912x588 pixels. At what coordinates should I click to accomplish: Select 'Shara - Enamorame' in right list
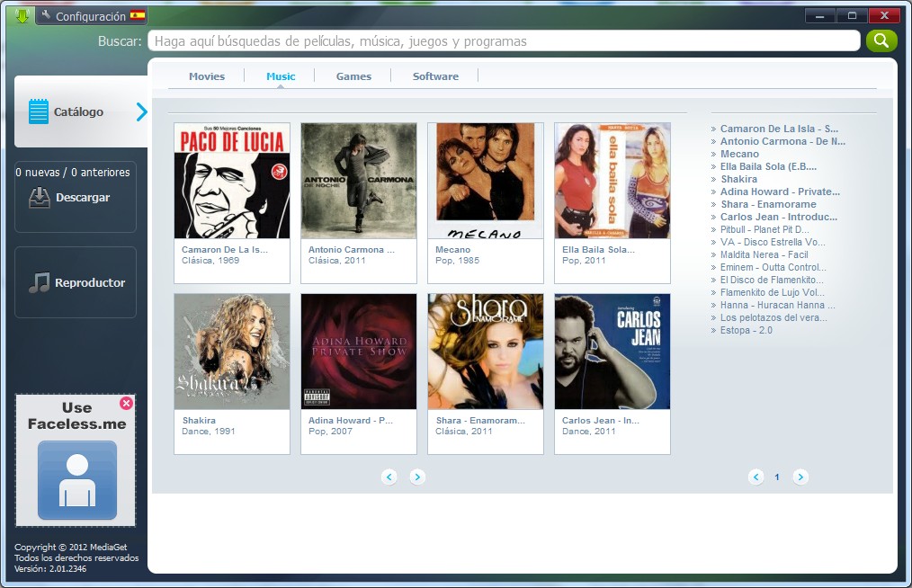(x=768, y=204)
